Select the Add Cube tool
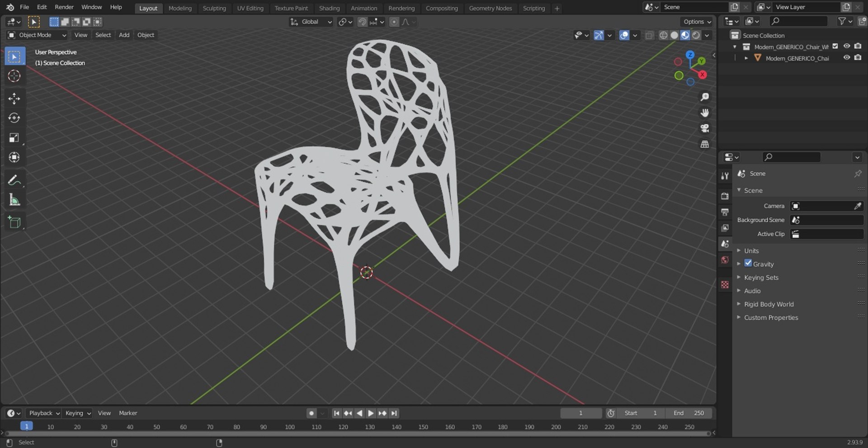868x448 pixels. coord(14,222)
